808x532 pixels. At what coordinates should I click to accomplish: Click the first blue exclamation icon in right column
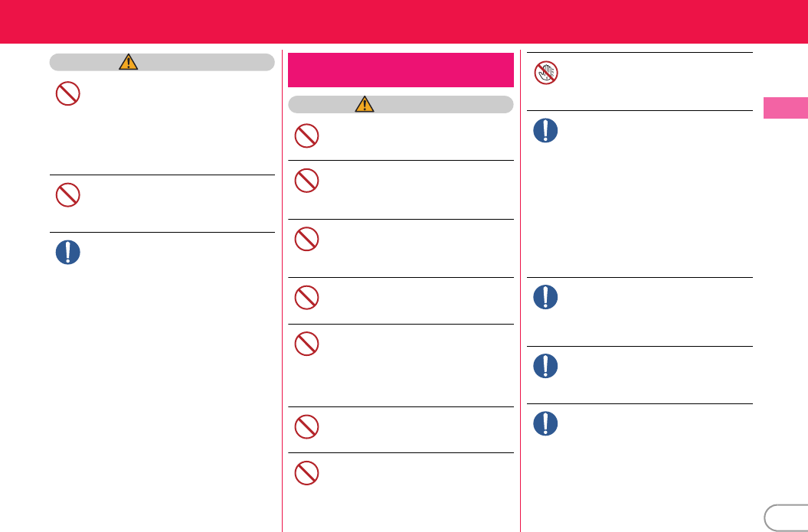click(x=546, y=130)
